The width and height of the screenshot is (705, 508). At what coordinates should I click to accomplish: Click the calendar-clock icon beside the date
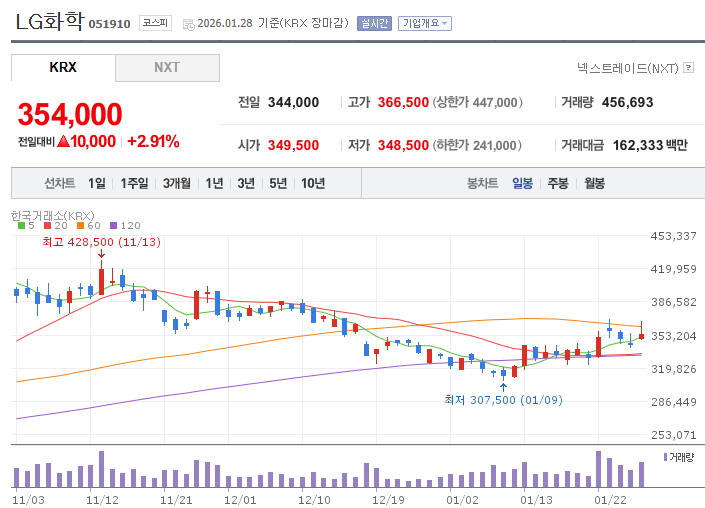pyautogui.click(x=189, y=25)
